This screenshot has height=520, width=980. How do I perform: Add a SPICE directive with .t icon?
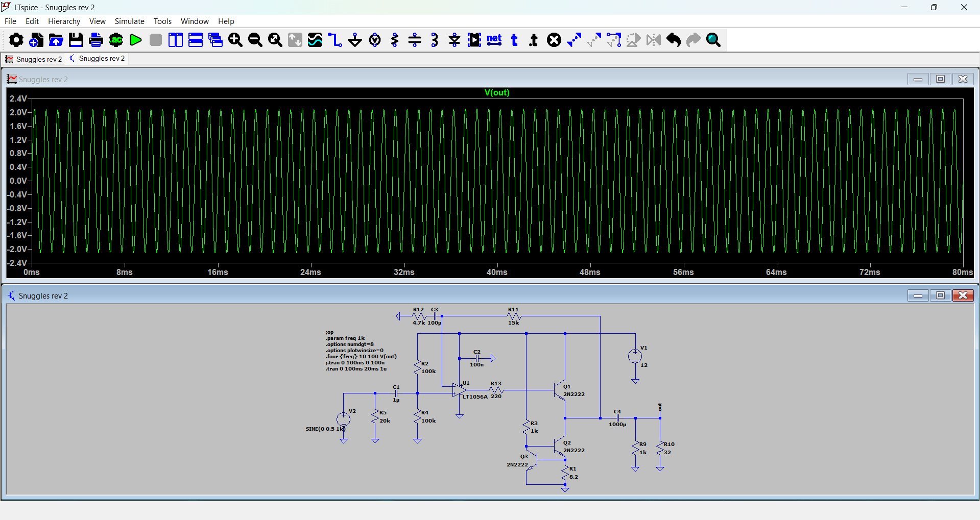pos(534,40)
